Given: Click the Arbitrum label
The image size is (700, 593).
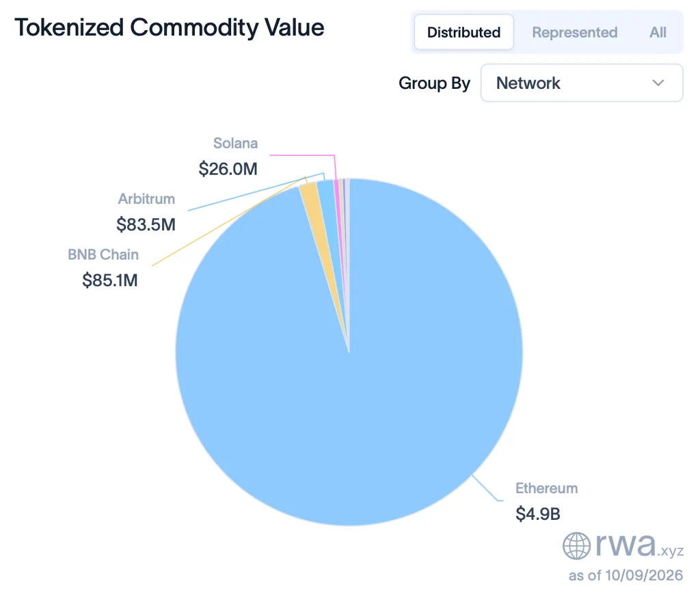Looking at the screenshot, I should coord(146,199).
